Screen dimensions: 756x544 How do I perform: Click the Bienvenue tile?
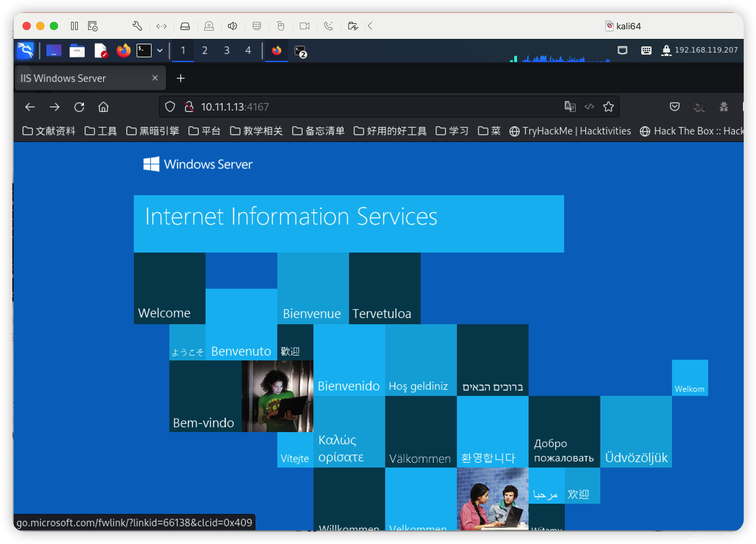(x=313, y=288)
